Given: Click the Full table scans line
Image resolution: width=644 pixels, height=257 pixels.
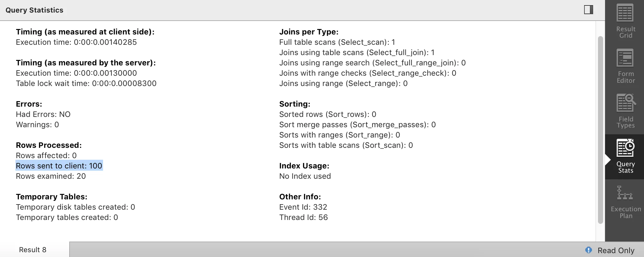Looking at the screenshot, I should tap(337, 42).
